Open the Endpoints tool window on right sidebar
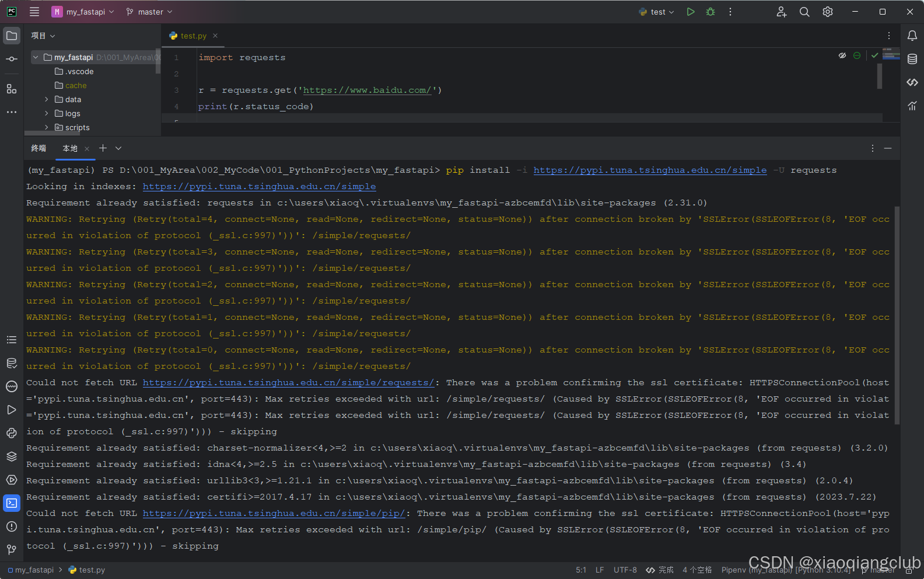Image resolution: width=924 pixels, height=579 pixels. (x=912, y=82)
